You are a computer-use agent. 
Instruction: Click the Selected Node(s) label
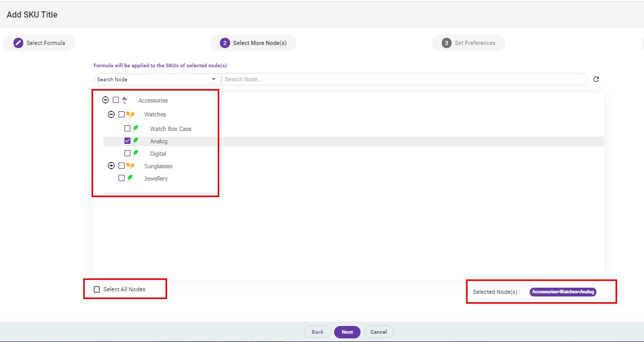point(497,292)
